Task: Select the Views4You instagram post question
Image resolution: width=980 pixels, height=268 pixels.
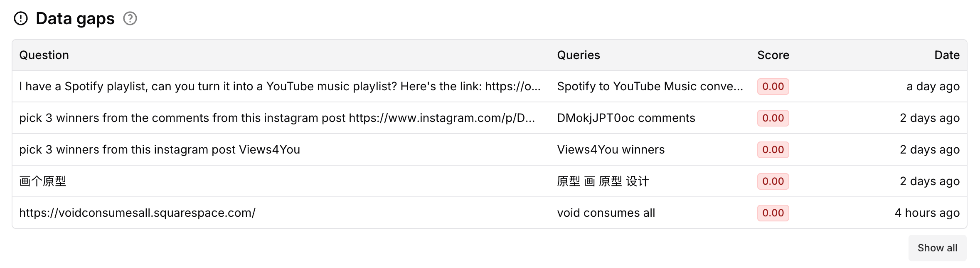Action: [x=160, y=150]
